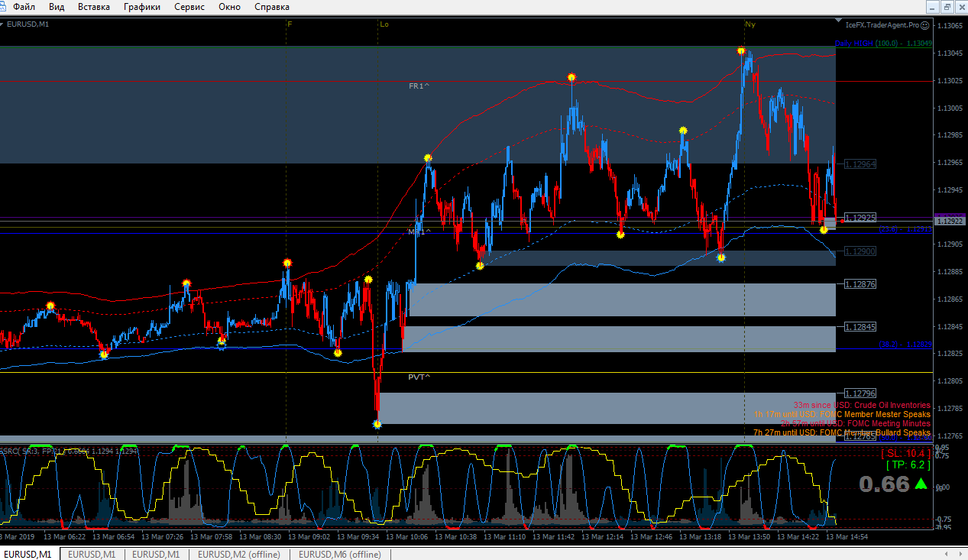Viewport: 968px width, 560px height.
Task: Open the Справка menu
Action: point(272,7)
